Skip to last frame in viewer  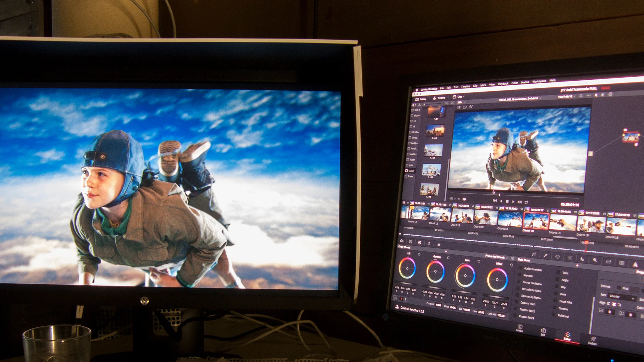pos(520,202)
